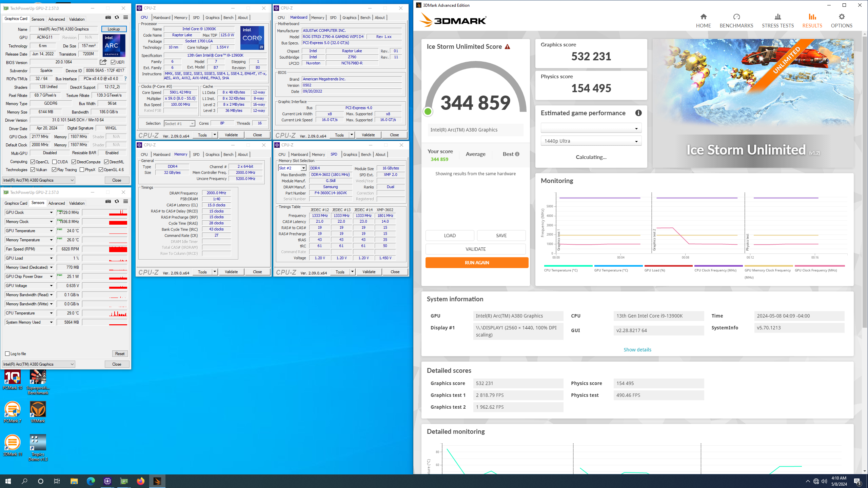868x488 pixels.
Task: Click Reset button in GPU-Z Sensors
Action: 120,354
